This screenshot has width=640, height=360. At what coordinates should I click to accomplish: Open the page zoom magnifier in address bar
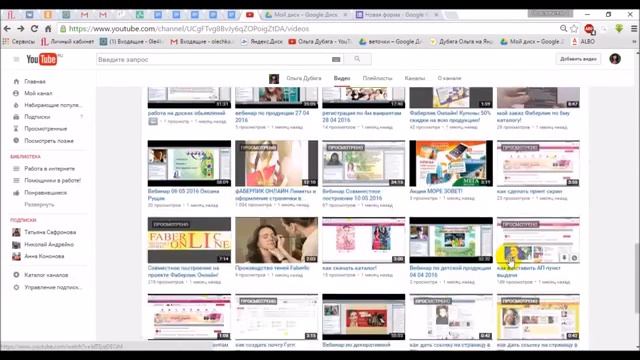pos(563,29)
